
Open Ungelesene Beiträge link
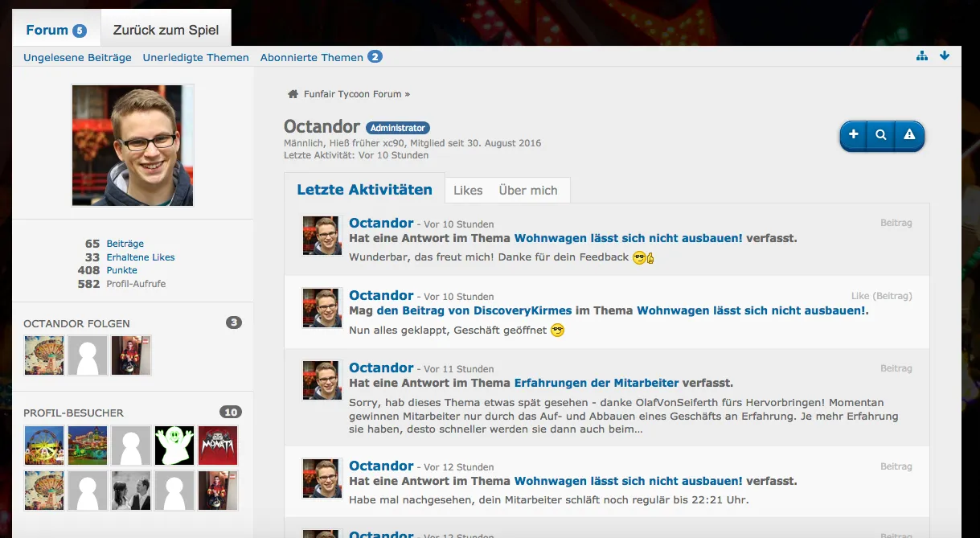click(77, 57)
